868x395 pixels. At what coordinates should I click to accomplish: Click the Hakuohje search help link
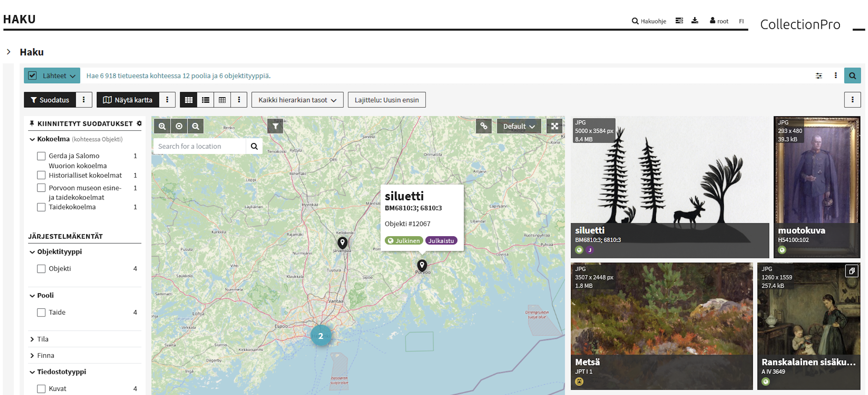pos(649,21)
